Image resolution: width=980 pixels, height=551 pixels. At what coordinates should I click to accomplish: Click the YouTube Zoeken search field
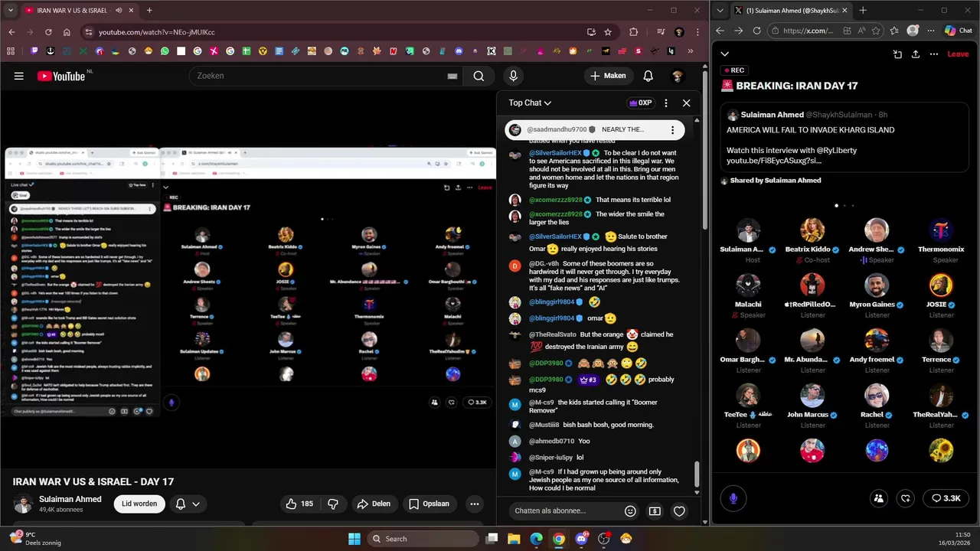click(x=318, y=76)
